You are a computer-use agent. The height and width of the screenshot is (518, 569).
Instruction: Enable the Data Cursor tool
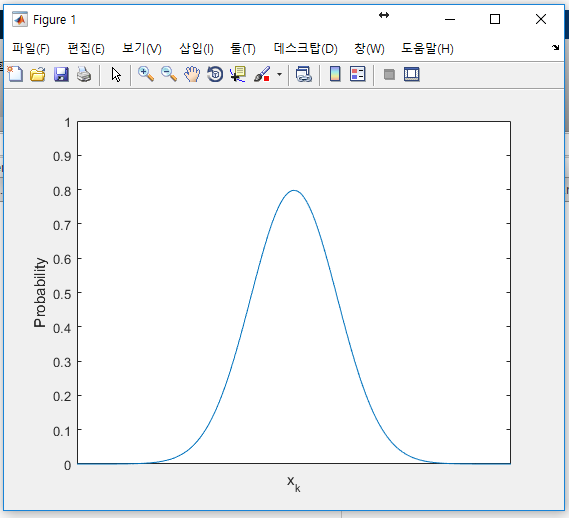click(x=238, y=74)
